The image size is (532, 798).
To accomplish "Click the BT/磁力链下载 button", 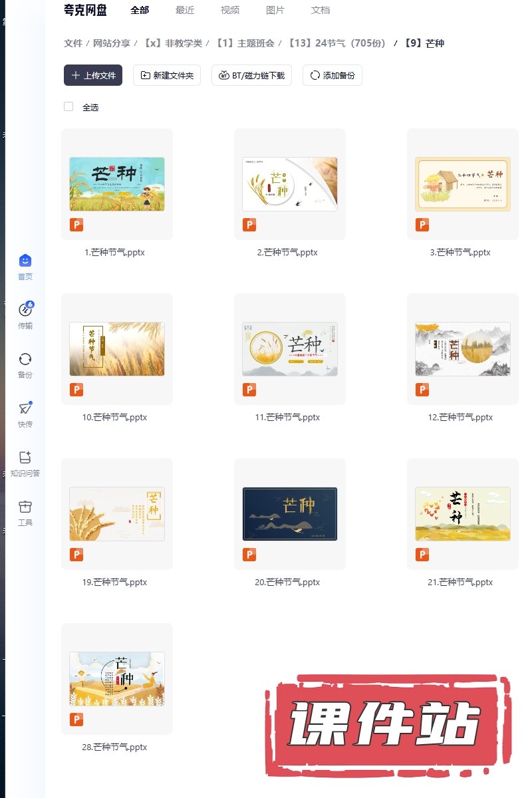I will coord(251,75).
